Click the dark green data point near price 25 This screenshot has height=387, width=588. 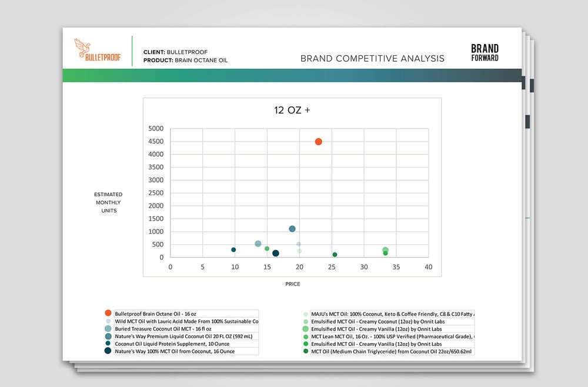pos(335,255)
